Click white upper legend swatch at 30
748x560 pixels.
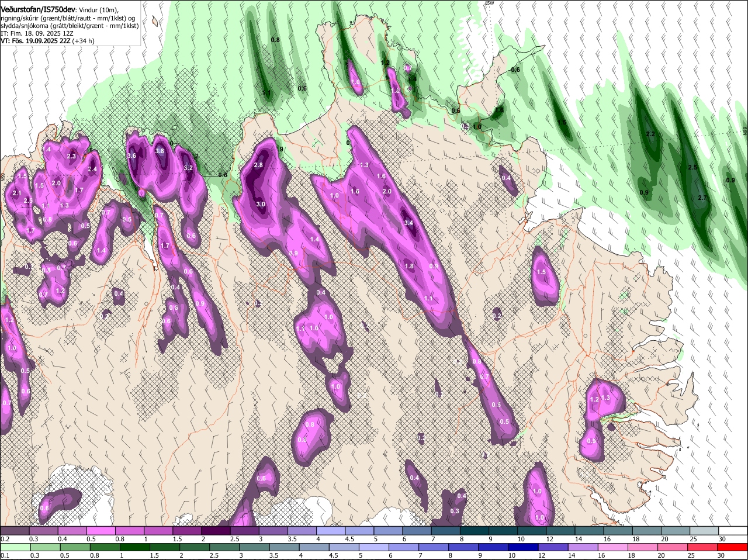(x=733, y=530)
